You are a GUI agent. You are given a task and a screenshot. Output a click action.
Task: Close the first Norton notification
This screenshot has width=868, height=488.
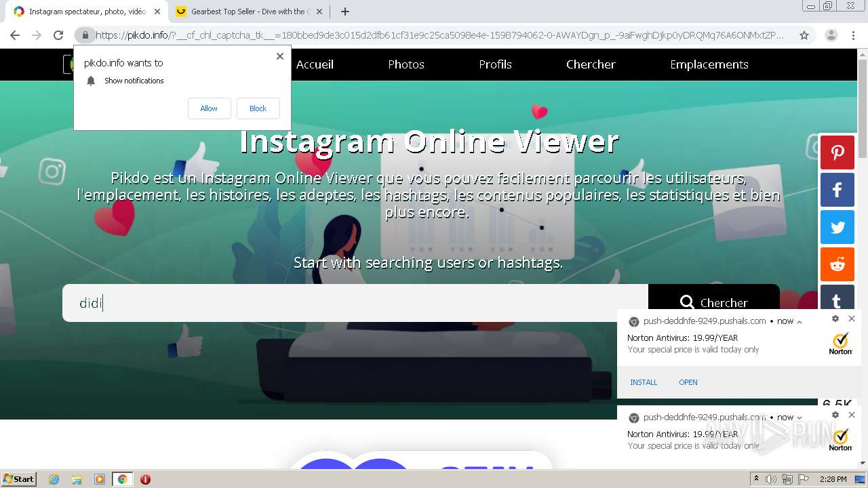pos(852,319)
